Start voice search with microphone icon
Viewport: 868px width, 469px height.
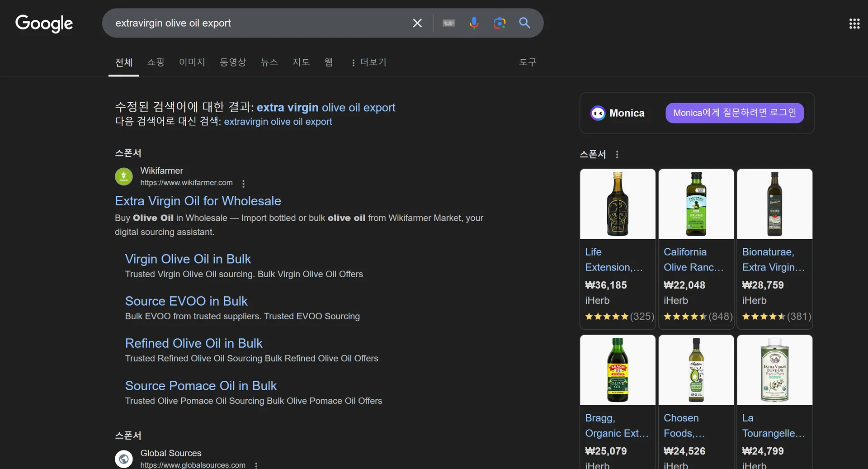474,23
